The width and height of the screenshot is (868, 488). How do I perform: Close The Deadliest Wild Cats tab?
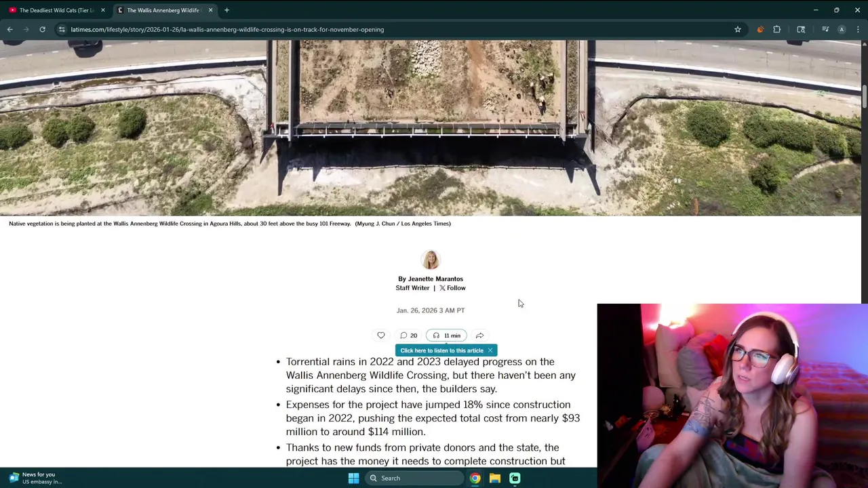(x=102, y=10)
